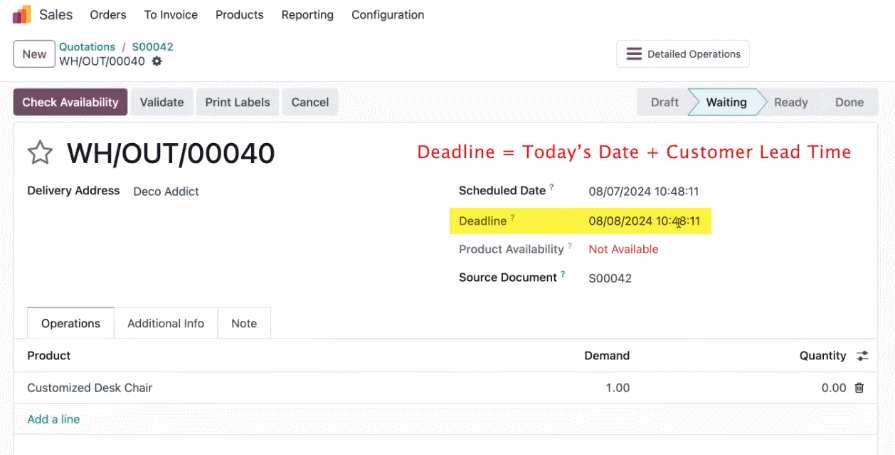Show Product Availability help tooltip
This screenshot has height=455, width=895.
570,246
